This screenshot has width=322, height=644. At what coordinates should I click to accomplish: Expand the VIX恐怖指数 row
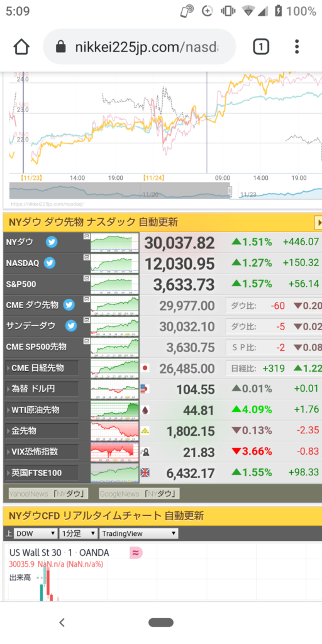pyautogui.click(x=42, y=452)
